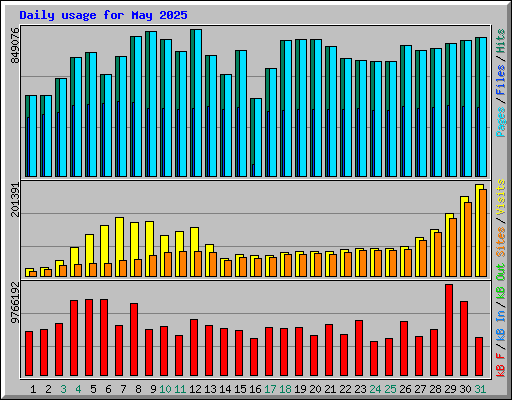Click the cyan hits bar for day 26
This screenshot has height=400, width=512.
coord(408,111)
